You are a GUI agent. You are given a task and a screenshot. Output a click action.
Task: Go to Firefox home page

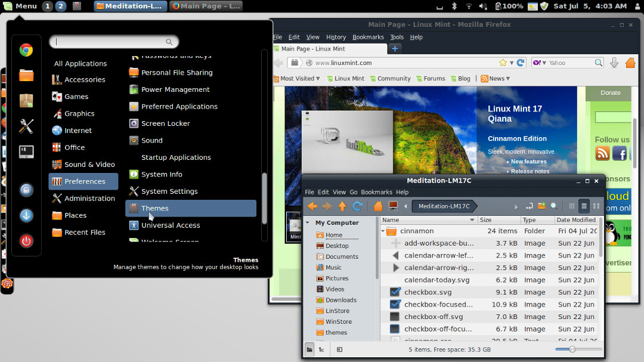[x=630, y=63]
